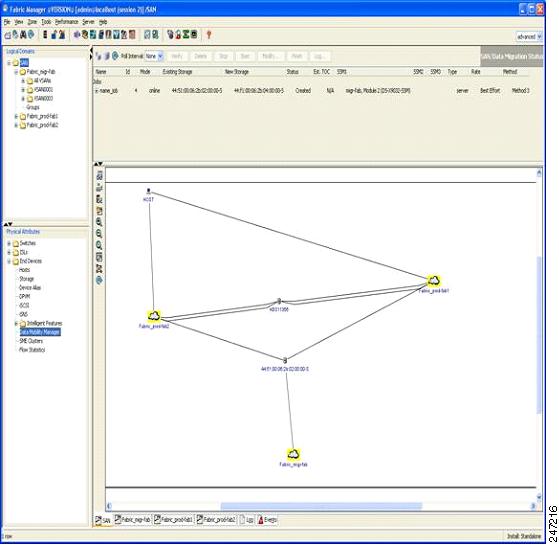Screen dimensions: 559x560
Task: Click the horizontal scrollbar under the map
Action: pyautogui.click(x=321, y=506)
